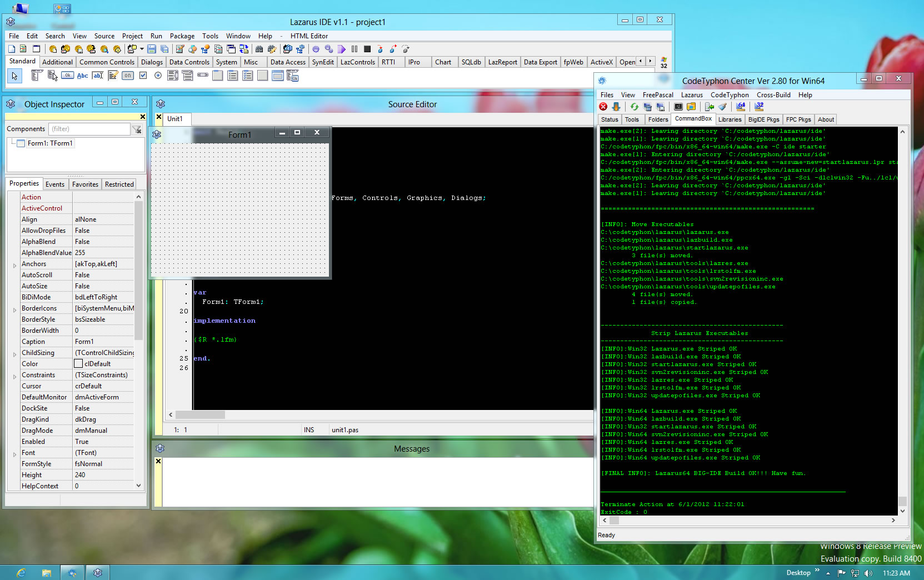This screenshot has width=924, height=580.
Task: Open the SynEdit palette tab
Action: (x=323, y=62)
